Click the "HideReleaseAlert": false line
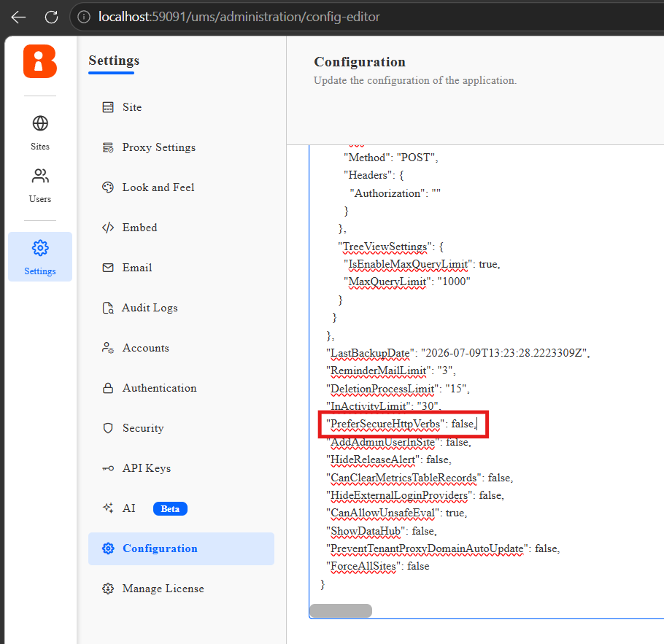664x644 pixels. [389, 459]
